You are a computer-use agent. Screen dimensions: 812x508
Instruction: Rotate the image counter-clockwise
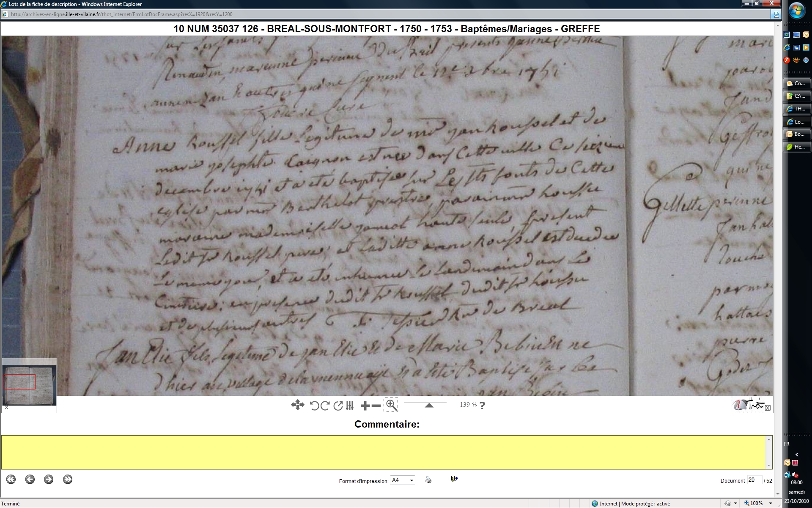coord(314,406)
